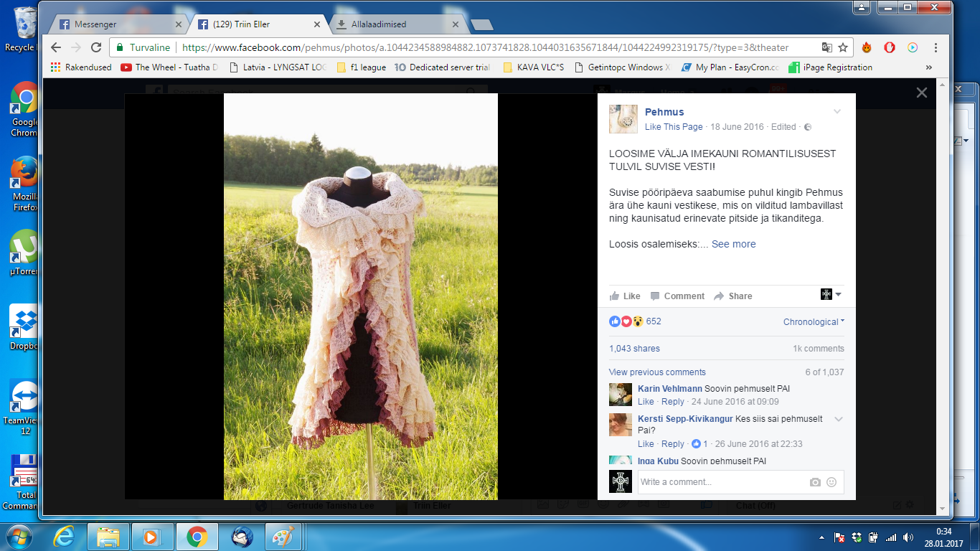Screen dimensions: 980x551
Task: Click the browser Back arrow
Action: pos(57,47)
